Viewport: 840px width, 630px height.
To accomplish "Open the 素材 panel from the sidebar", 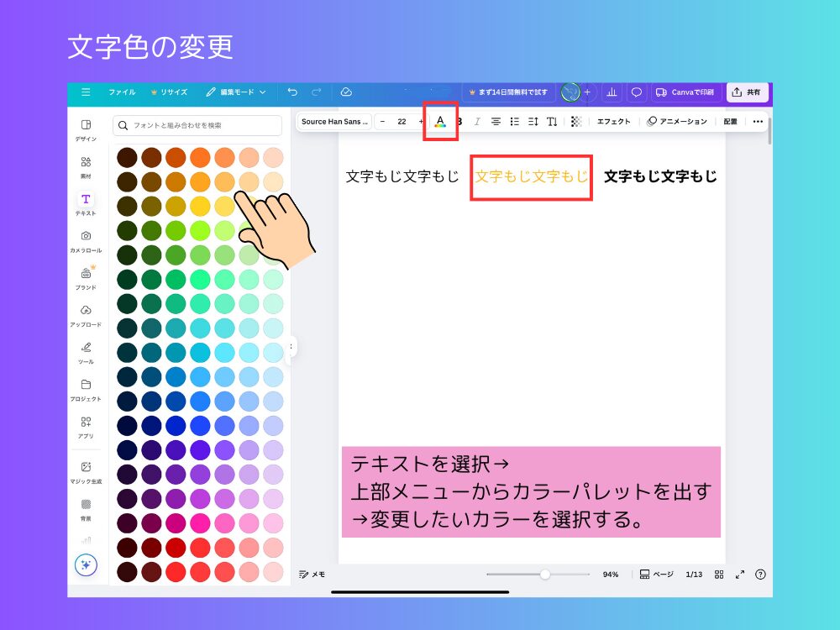I will (x=86, y=166).
